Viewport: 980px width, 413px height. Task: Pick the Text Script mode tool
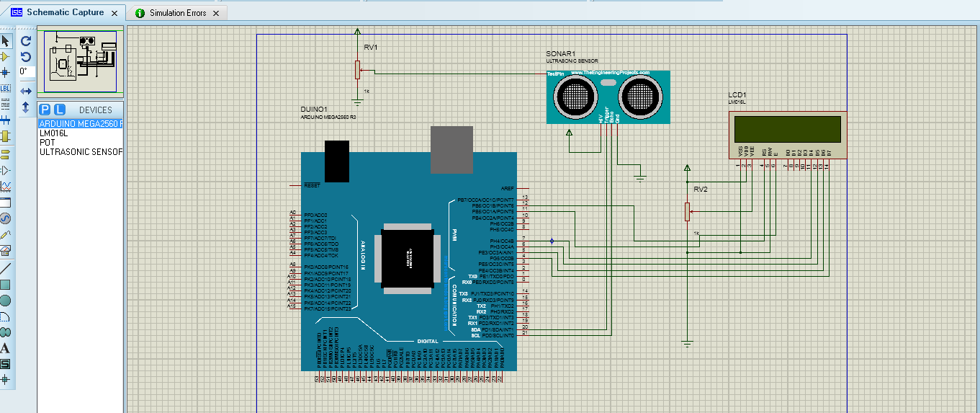tap(5, 104)
